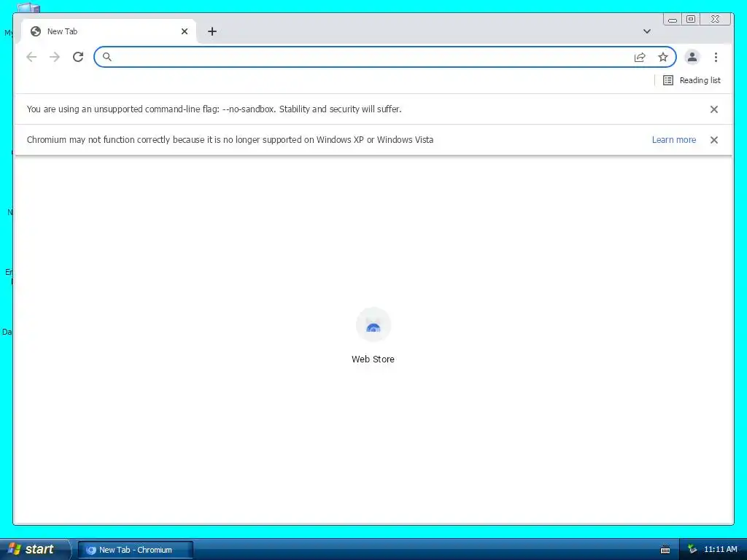Dismiss the no-sandbox warning bar
This screenshot has height=560, width=747.
click(713, 109)
